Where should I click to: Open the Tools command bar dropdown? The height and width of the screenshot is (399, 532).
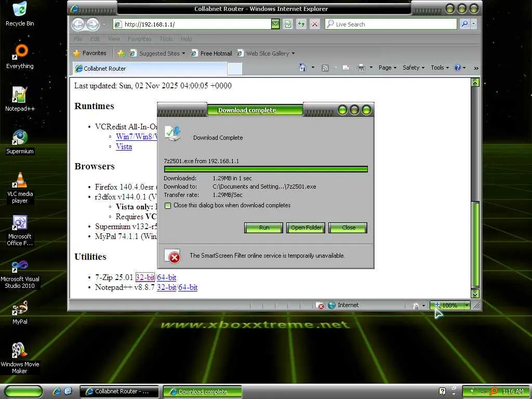click(440, 68)
